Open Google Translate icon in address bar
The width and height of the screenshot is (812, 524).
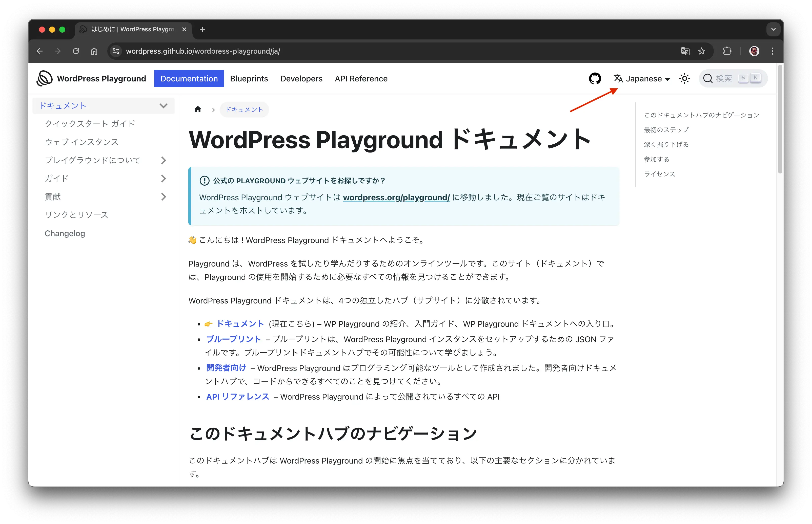click(x=685, y=51)
